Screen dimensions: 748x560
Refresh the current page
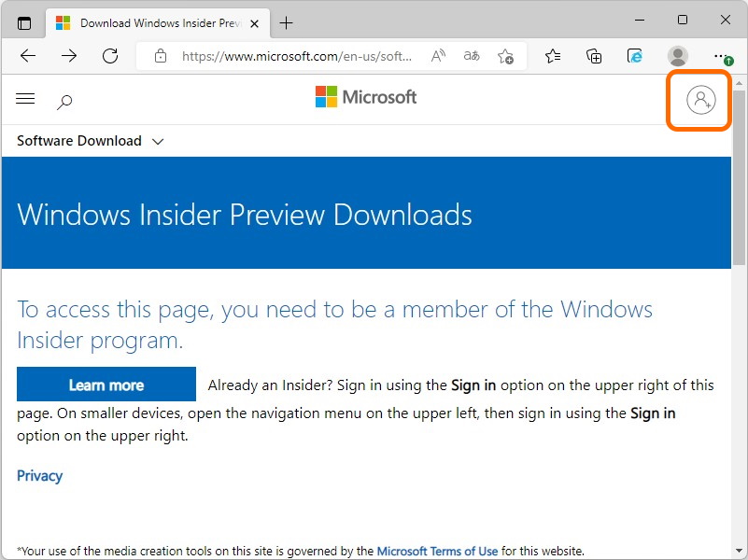tap(110, 56)
